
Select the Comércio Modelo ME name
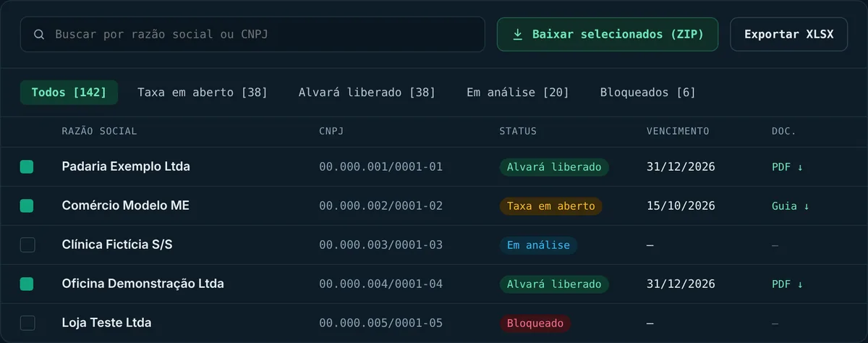coord(126,206)
